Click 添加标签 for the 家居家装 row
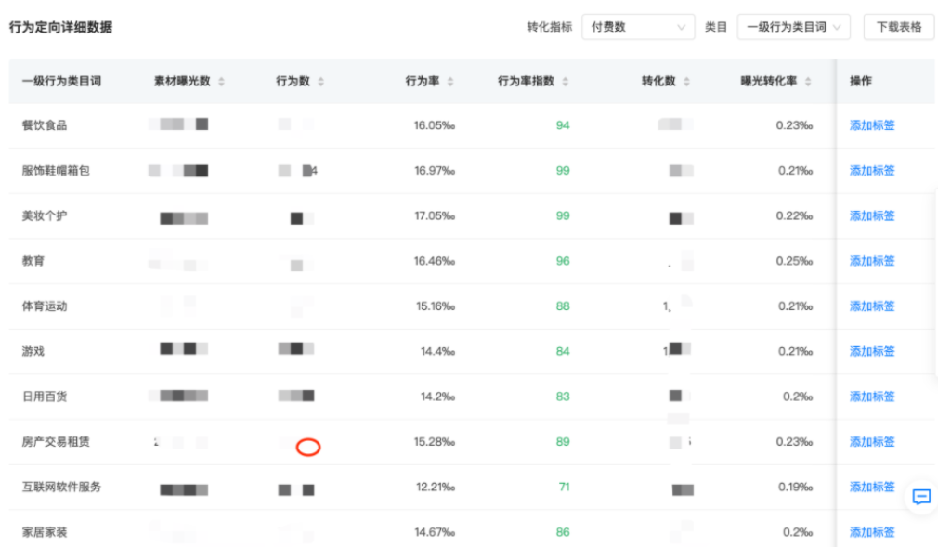938x560 pixels. (870, 532)
